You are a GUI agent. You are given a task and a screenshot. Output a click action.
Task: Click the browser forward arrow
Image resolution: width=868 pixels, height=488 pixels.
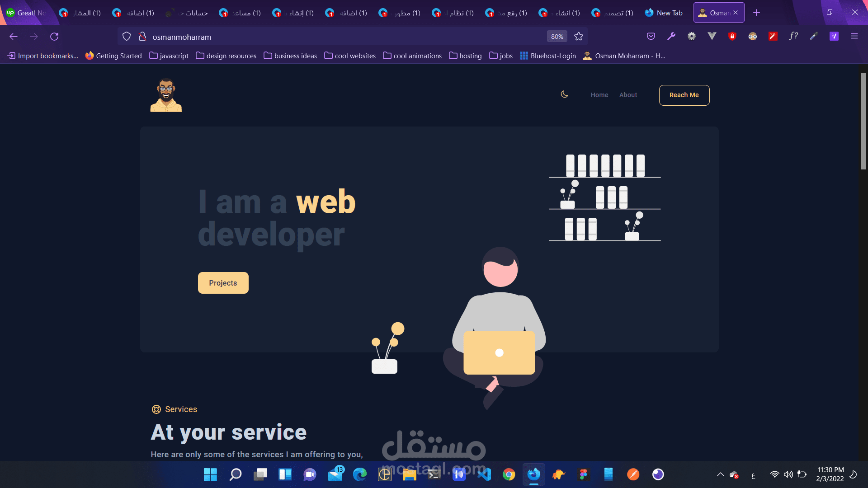pyautogui.click(x=34, y=37)
